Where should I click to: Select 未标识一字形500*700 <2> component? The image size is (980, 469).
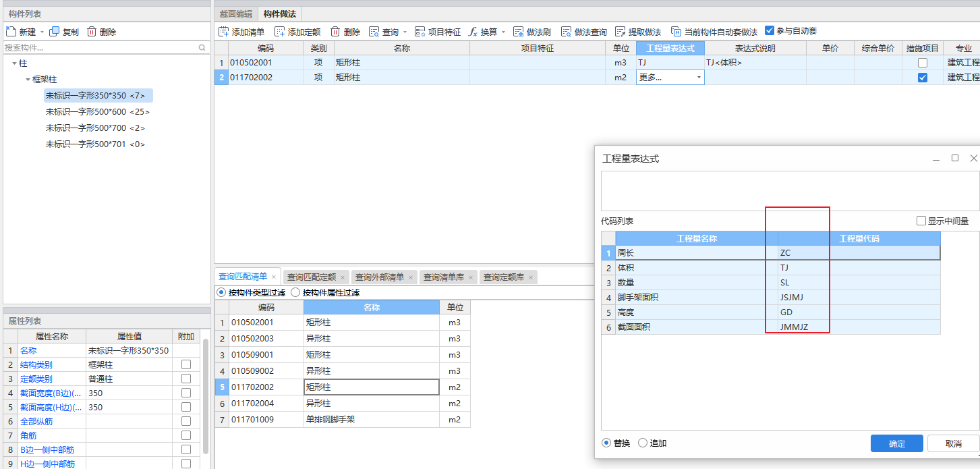[95, 128]
